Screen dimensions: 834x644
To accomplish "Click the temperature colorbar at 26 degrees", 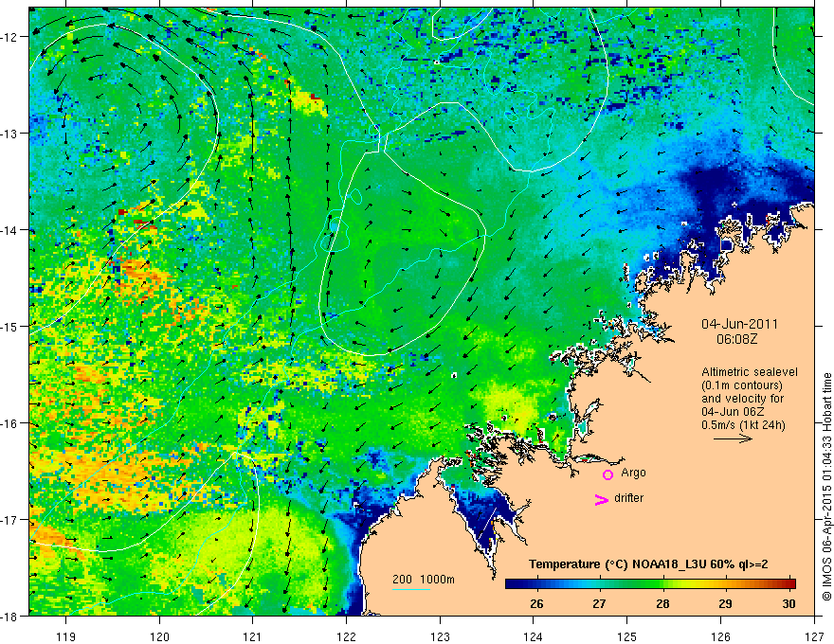I will tap(536, 584).
